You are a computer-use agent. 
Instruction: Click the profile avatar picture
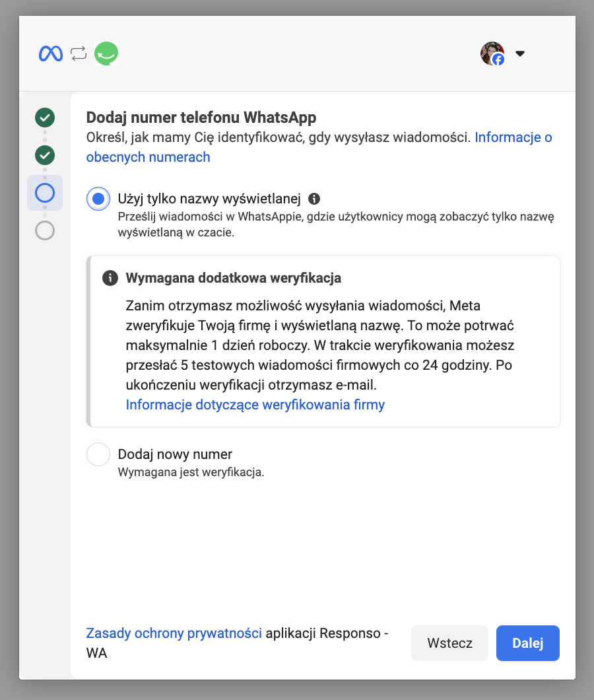click(x=490, y=52)
